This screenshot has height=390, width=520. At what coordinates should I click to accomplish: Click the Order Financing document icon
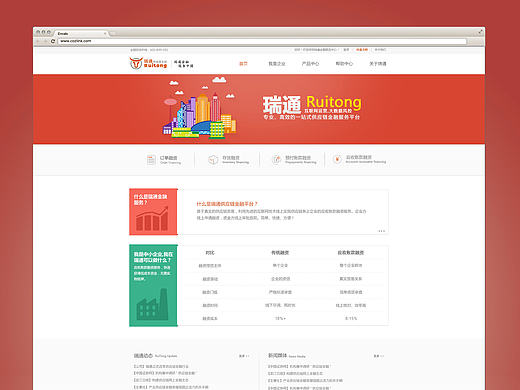pos(151,160)
